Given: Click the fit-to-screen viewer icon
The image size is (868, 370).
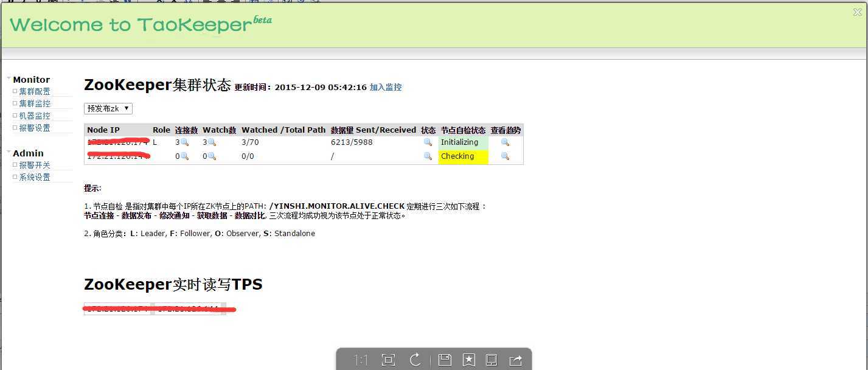Looking at the screenshot, I should pos(388,360).
